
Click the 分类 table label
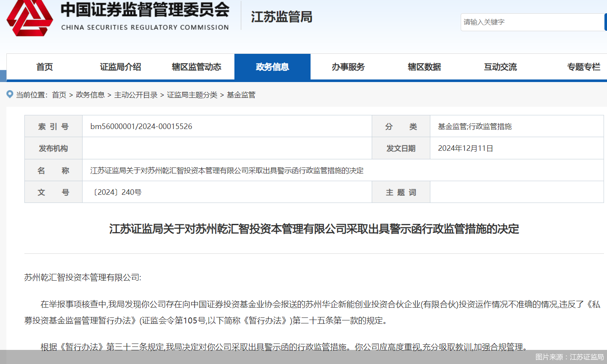tap(401, 126)
